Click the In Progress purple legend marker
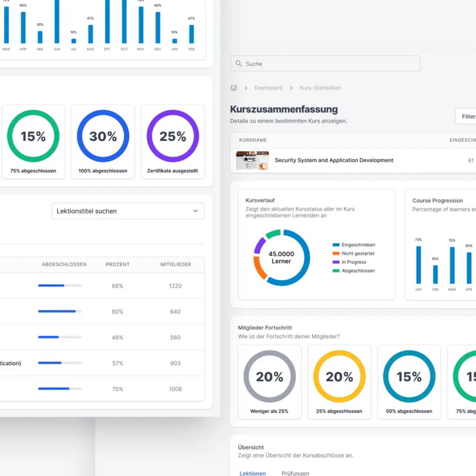Viewport: 476px width, 476px height. point(336,262)
